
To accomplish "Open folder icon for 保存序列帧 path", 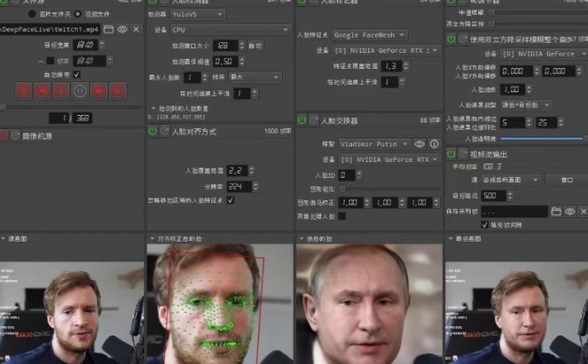I will [x=555, y=211].
